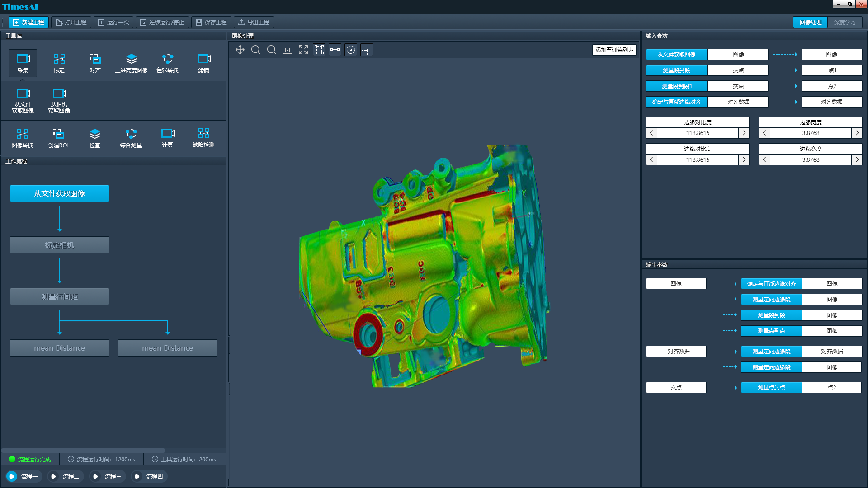
Task: Select 测量段到段1 input parameter source
Action: pyautogui.click(x=677, y=86)
